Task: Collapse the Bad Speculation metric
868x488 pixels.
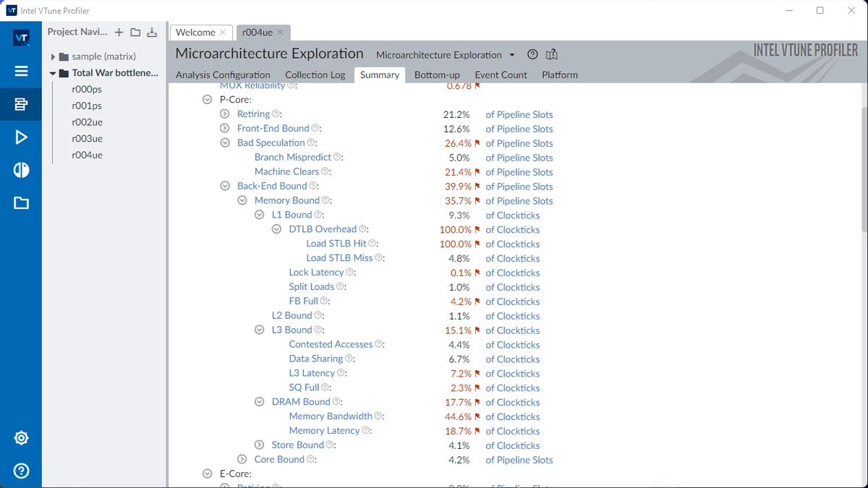Action: [224, 143]
